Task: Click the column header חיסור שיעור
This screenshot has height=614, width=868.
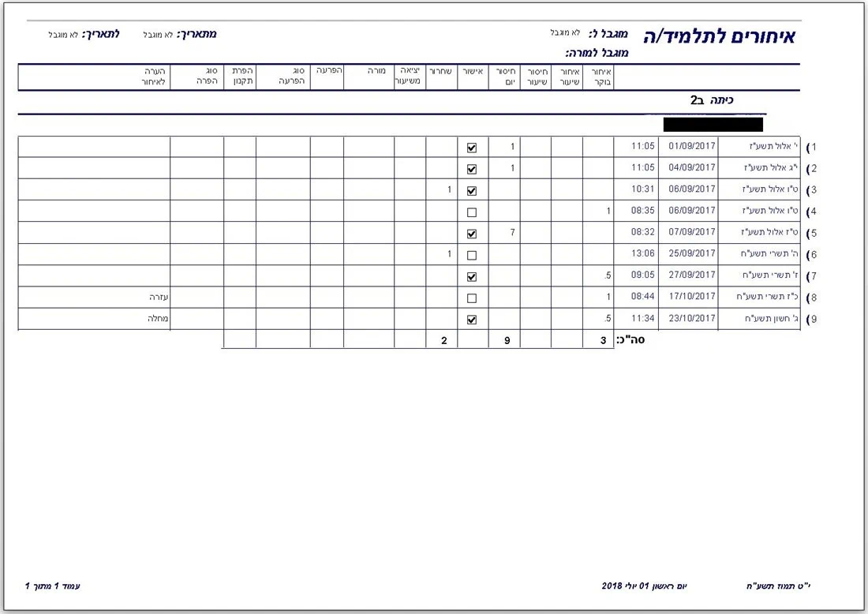Action: [x=537, y=77]
